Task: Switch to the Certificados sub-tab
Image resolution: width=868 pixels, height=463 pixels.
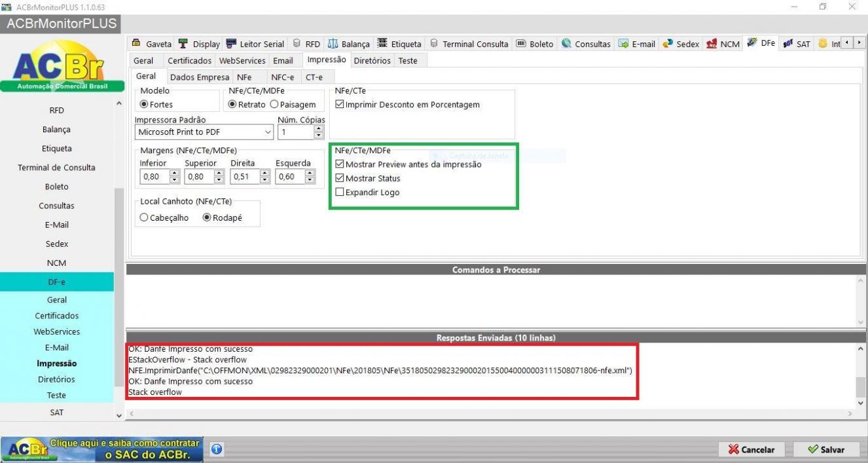Action: (190, 60)
